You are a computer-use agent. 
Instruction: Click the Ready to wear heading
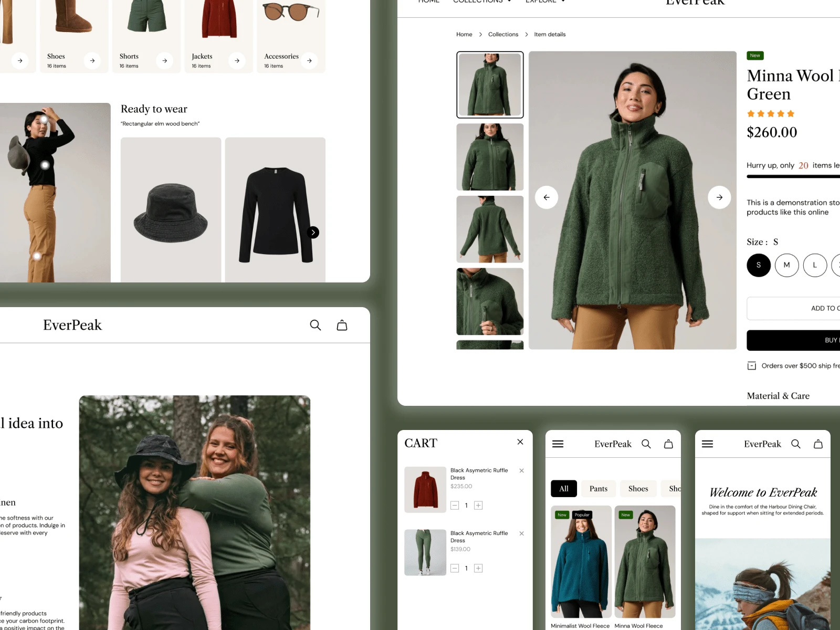[x=154, y=109]
